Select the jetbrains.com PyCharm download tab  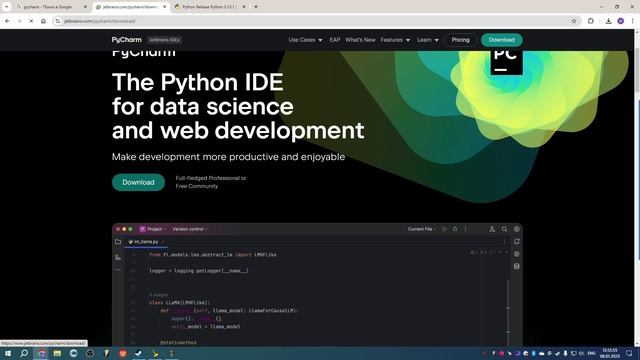pyautogui.click(x=131, y=7)
